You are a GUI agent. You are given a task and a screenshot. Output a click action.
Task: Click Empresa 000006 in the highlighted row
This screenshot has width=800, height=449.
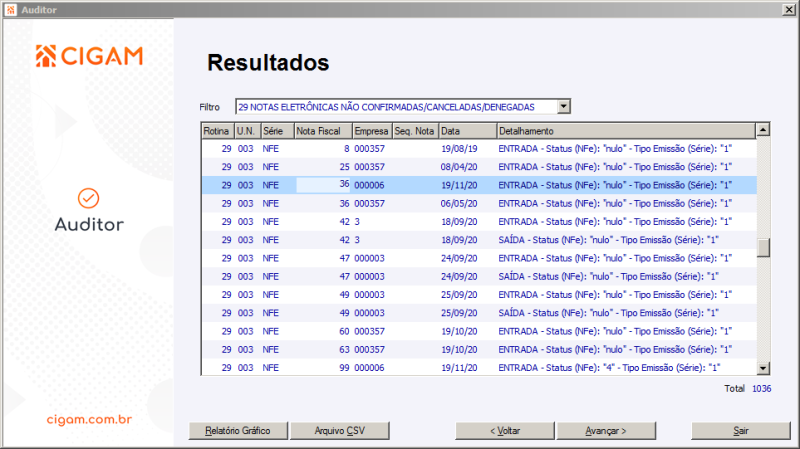369,185
